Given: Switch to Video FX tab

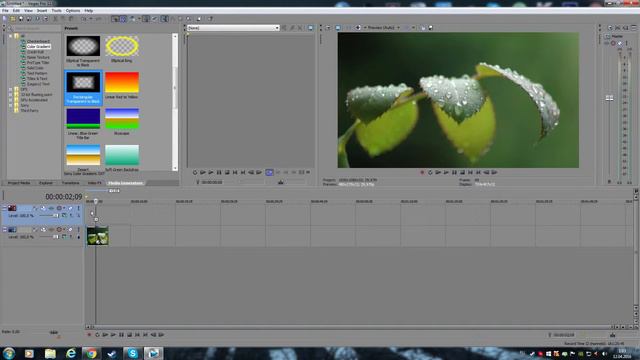Looking at the screenshot, I should (94, 183).
